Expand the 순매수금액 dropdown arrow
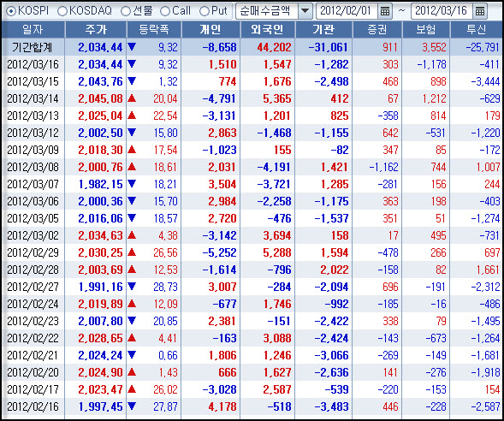The image size is (504, 421). click(x=305, y=11)
